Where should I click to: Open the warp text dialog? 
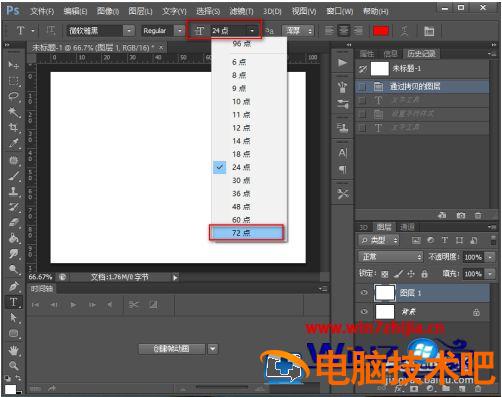pyautogui.click(x=404, y=31)
